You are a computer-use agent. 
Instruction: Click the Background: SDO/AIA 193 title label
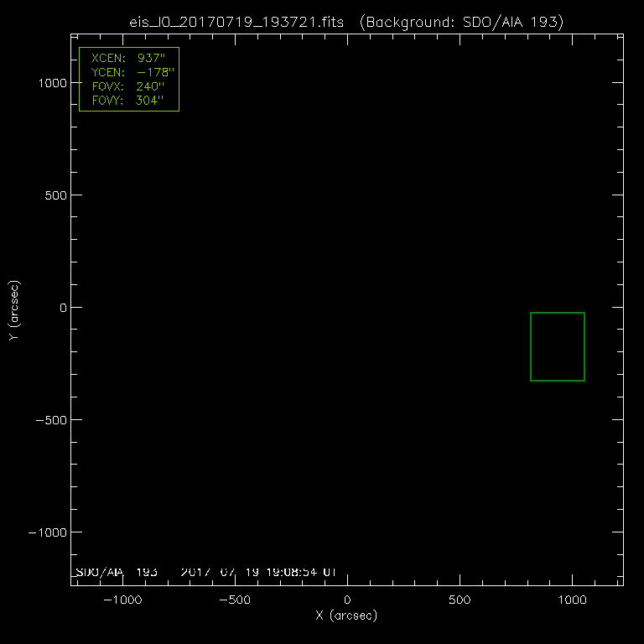[x=461, y=23]
